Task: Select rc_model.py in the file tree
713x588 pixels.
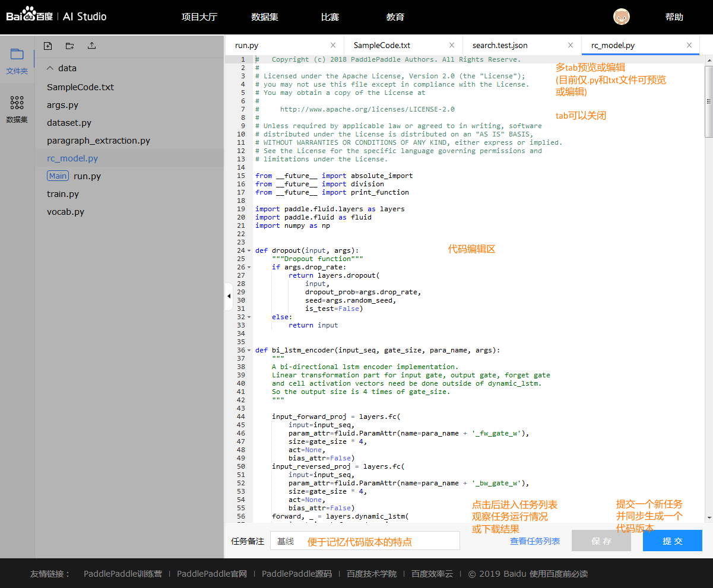Action: 72,158
